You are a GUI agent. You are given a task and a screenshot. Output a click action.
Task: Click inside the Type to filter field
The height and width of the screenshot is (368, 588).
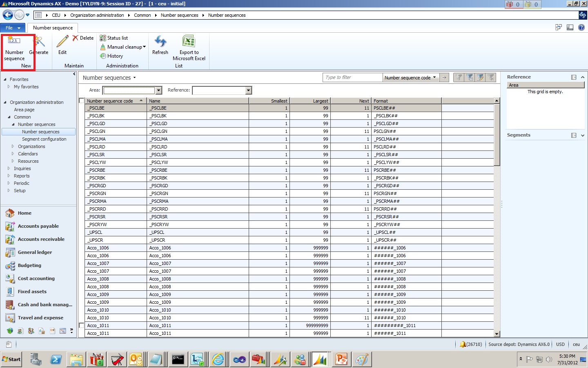[351, 77]
